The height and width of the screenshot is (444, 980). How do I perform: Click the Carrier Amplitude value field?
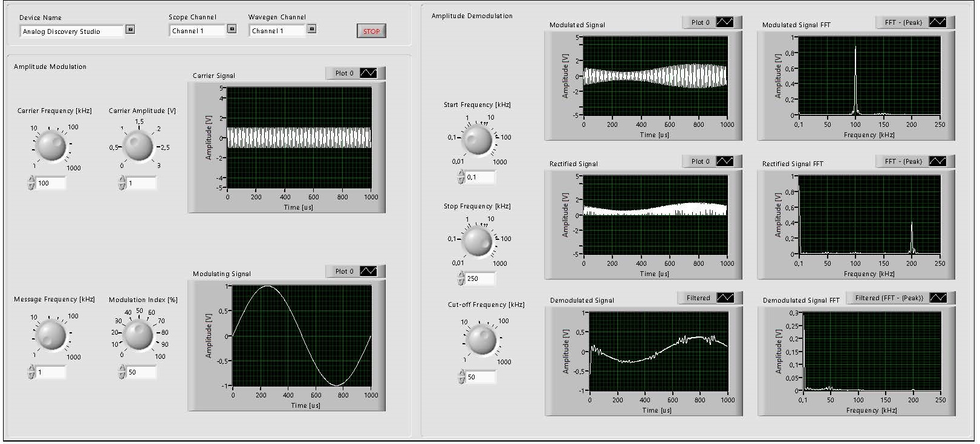click(141, 183)
